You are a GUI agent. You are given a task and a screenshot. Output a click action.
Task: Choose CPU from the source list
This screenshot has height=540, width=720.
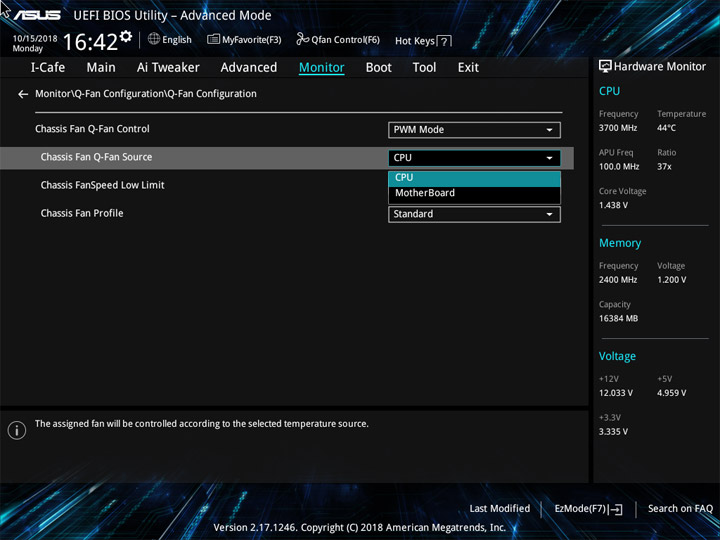(x=474, y=178)
